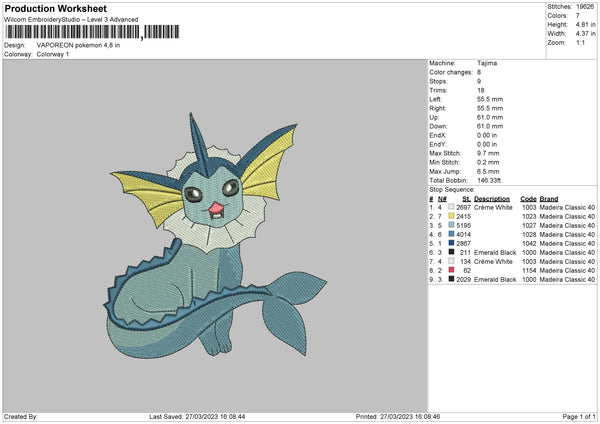Click the 'Left' value 55.5 mm

pos(490,99)
